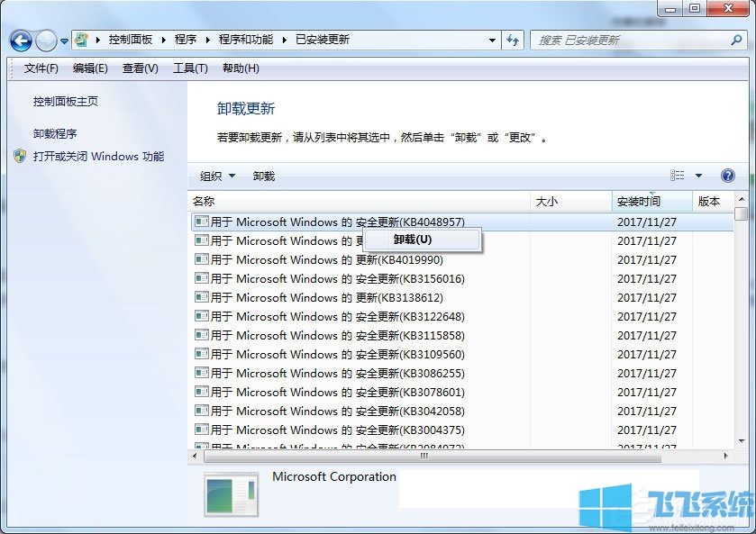Open help via the question mark icon
Viewport: 756px width, 534px height.
(x=727, y=176)
